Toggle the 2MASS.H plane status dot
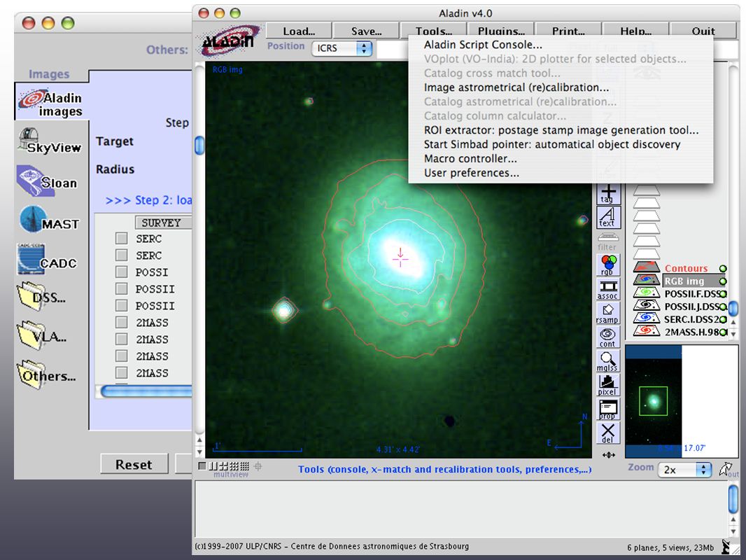The height and width of the screenshot is (560, 746). point(723,332)
